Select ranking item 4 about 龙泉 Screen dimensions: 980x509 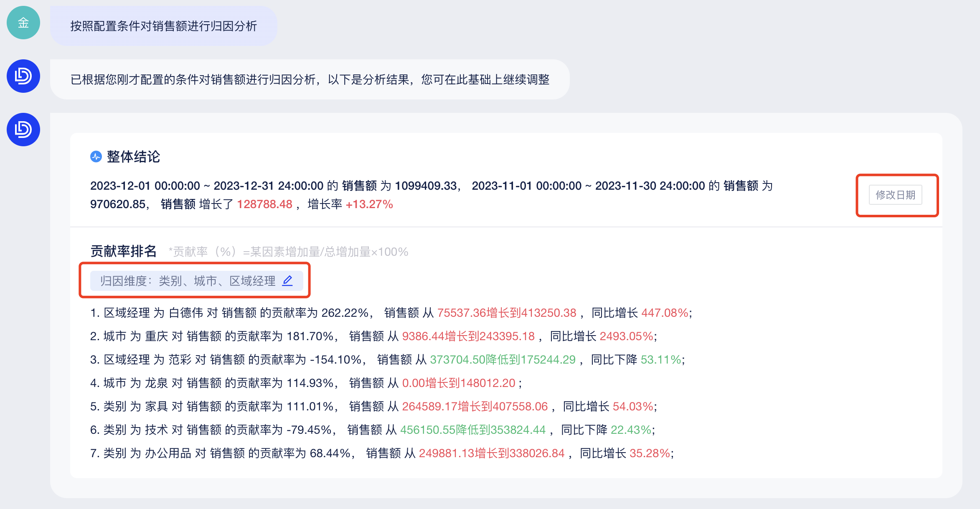point(306,383)
